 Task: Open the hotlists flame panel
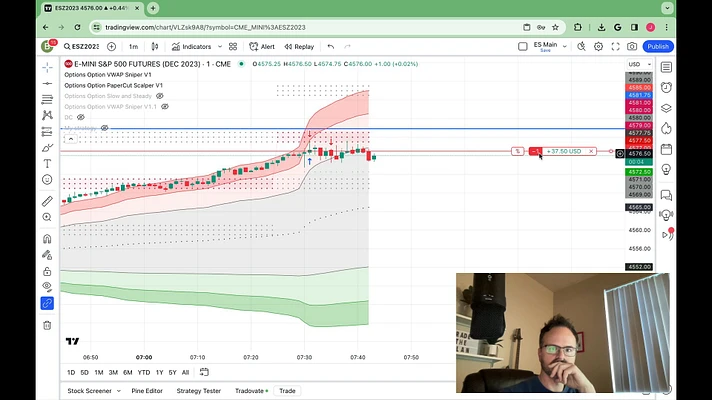[666, 128]
